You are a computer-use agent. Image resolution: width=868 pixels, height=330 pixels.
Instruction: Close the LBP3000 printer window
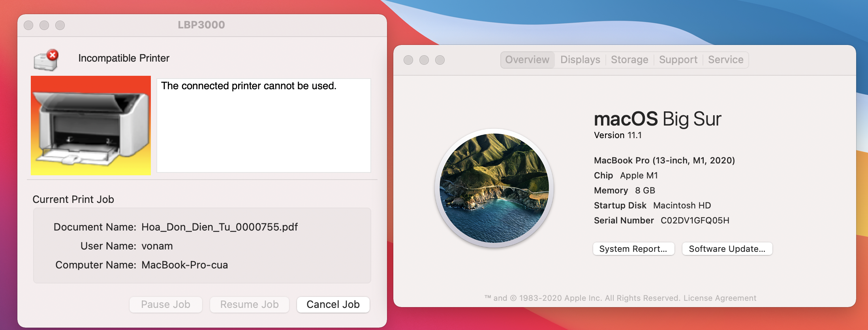click(x=28, y=25)
